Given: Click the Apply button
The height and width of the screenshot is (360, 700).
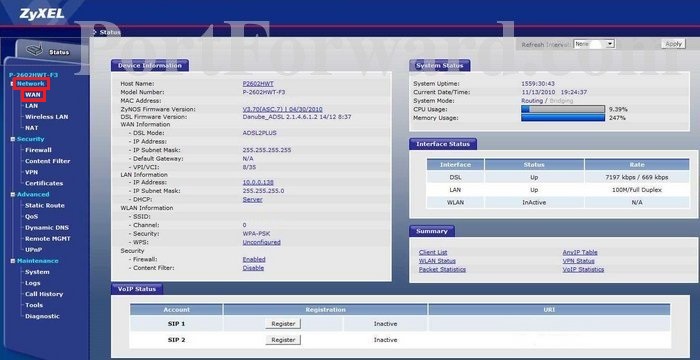Looking at the screenshot, I should point(673,44).
